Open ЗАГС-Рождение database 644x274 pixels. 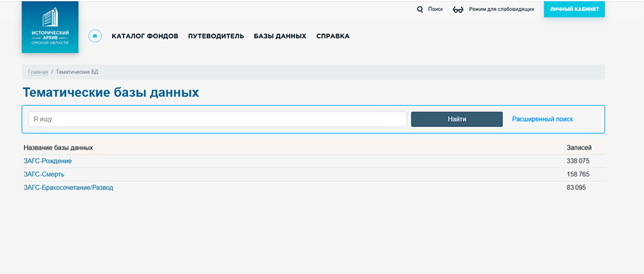[48, 161]
